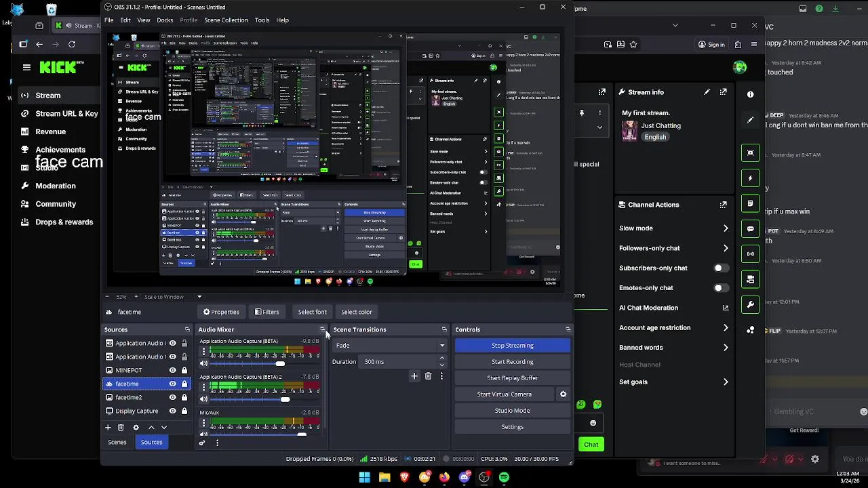Open the Audio Mixer bottom three-dot menu
Image resolution: width=868 pixels, height=488 pixels.
(x=217, y=443)
